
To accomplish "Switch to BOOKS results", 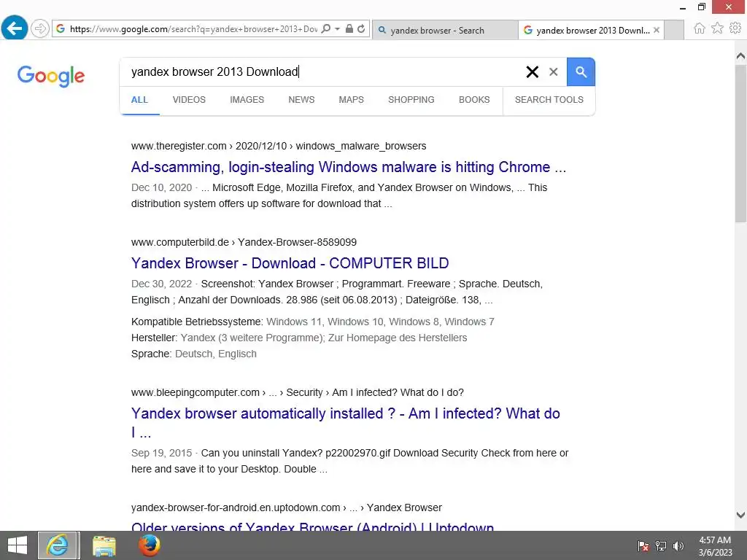I will [x=474, y=100].
